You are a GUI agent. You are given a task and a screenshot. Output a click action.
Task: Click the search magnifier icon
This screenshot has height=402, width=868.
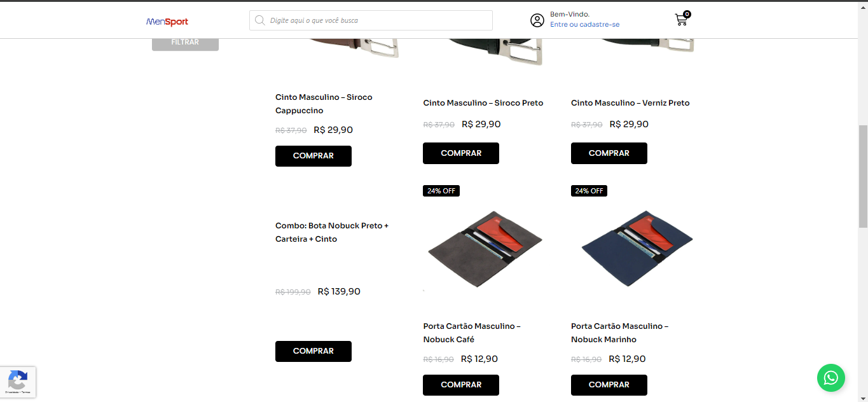coord(259,20)
